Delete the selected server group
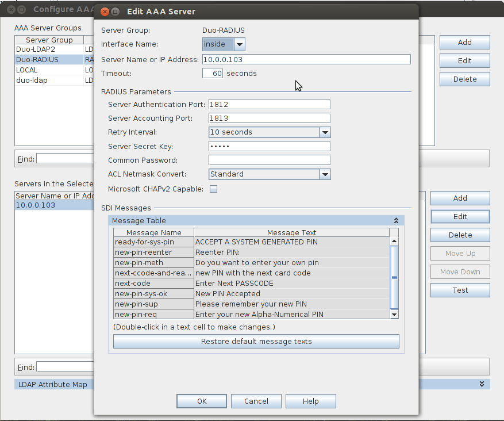Viewport: 504px width, 421px height. [x=464, y=79]
